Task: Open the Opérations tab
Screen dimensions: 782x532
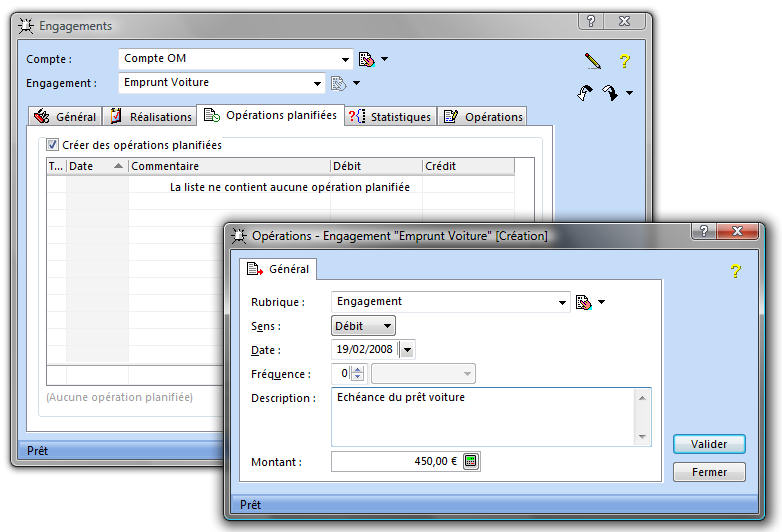Action: (483, 117)
